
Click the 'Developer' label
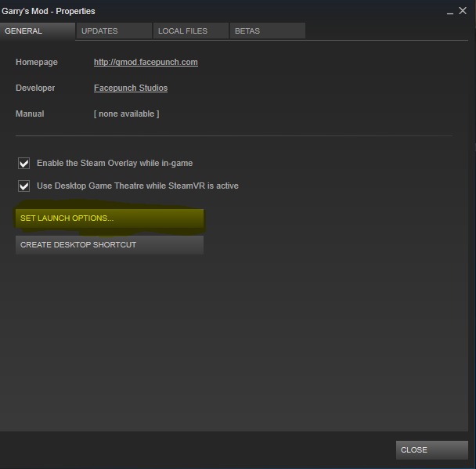35,88
